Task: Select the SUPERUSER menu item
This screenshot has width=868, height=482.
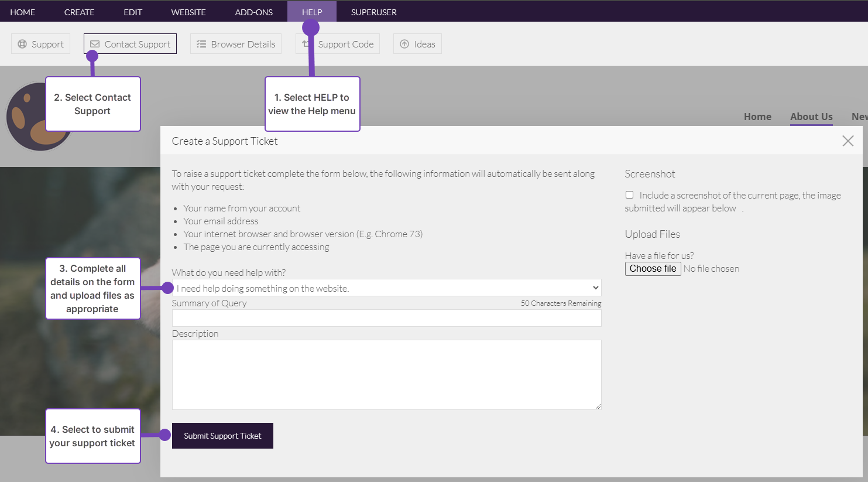Action: (x=373, y=11)
